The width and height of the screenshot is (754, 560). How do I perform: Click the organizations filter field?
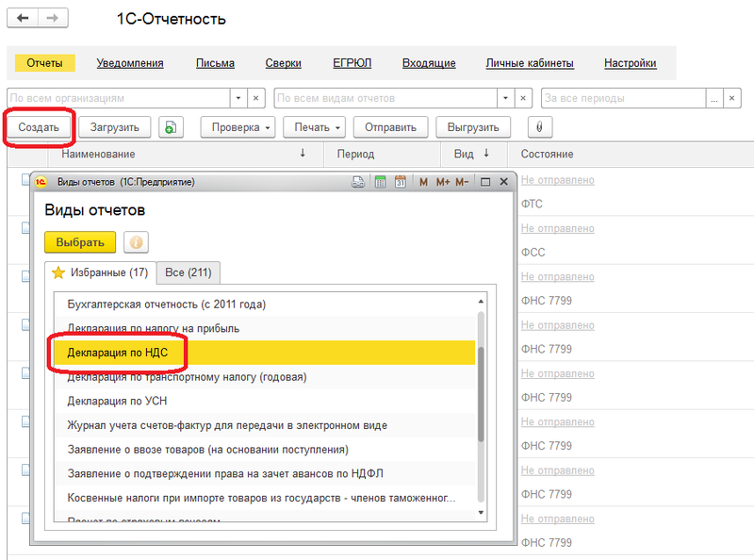119,98
